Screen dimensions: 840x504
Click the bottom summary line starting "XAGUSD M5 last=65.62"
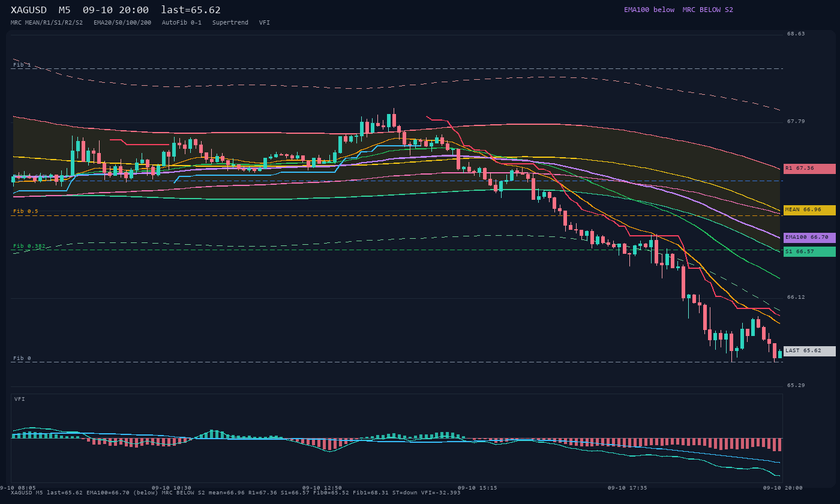pos(236,493)
